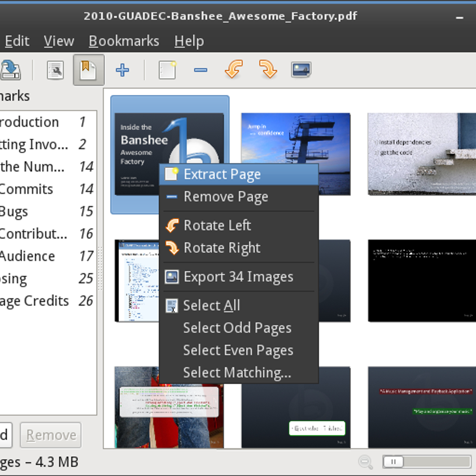Click the Rotate Left toolbar arrow
Image resolution: width=476 pixels, height=476 pixels.
point(234,69)
